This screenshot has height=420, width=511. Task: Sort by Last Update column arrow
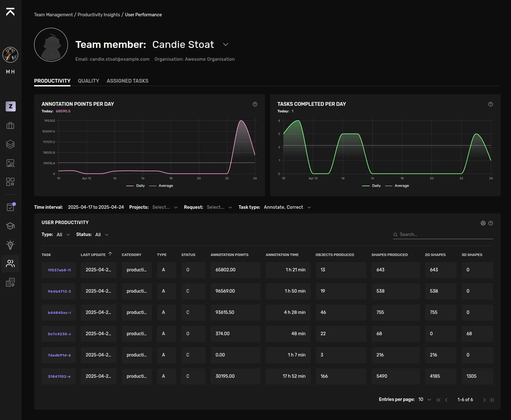click(x=110, y=254)
